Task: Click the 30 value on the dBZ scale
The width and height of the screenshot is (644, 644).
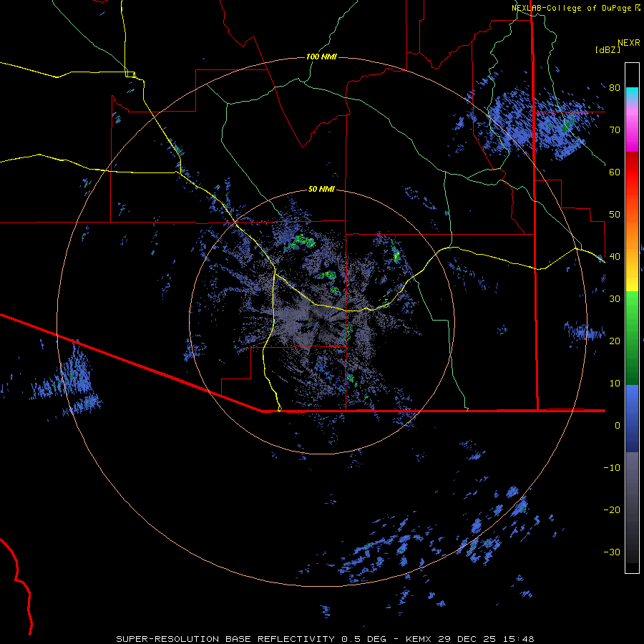Action: [x=615, y=299]
